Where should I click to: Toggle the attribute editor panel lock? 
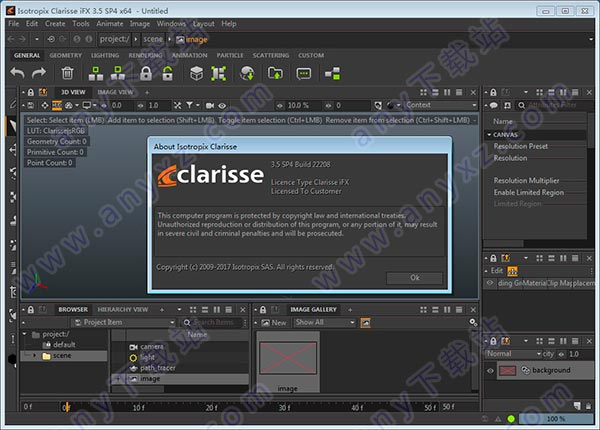click(x=494, y=93)
